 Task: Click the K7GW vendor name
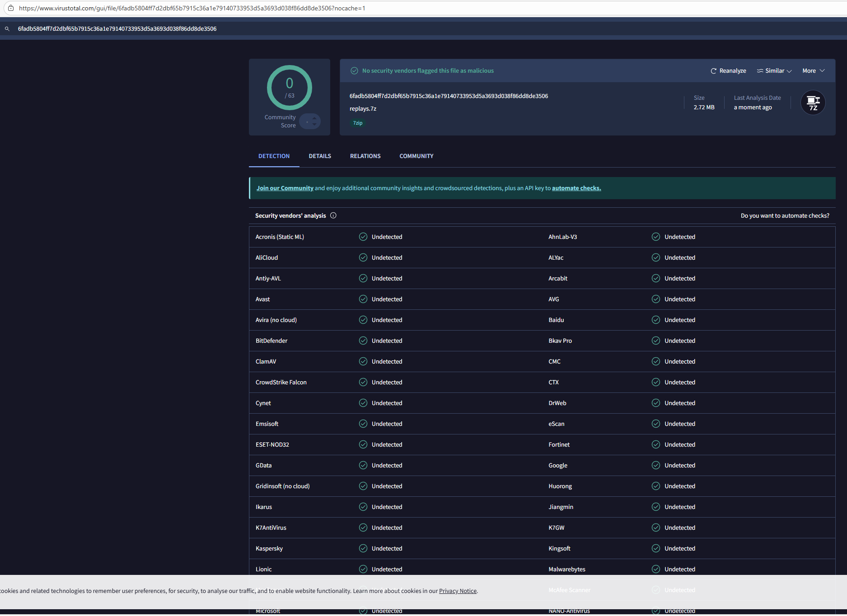click(x=557, y=527)
